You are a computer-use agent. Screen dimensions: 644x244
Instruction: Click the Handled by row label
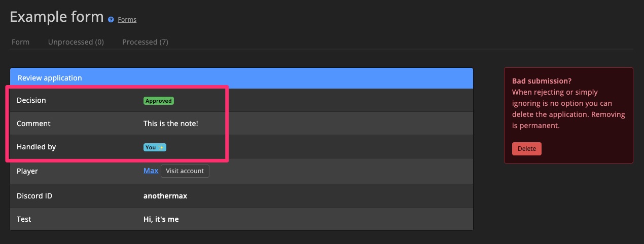37,147
